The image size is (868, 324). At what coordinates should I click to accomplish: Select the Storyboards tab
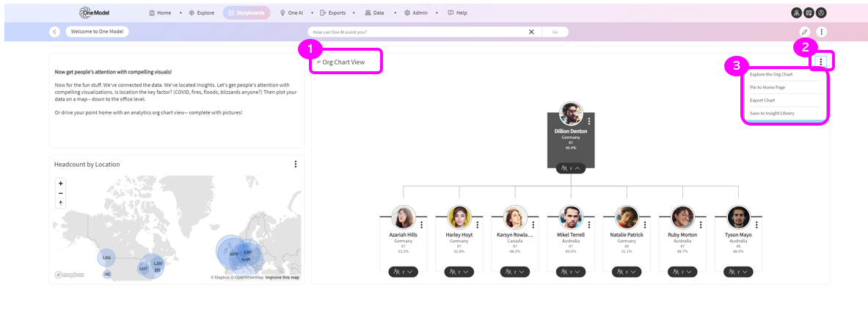(247, 12)
